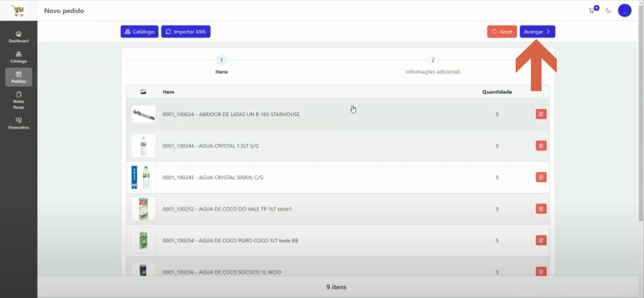Click the Avançar button

[537, 32]
